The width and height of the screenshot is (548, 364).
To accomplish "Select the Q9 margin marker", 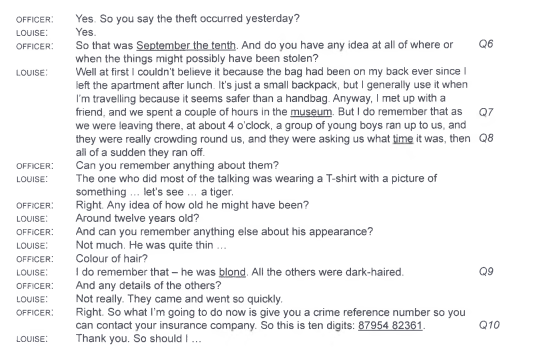I will point(486,271).
